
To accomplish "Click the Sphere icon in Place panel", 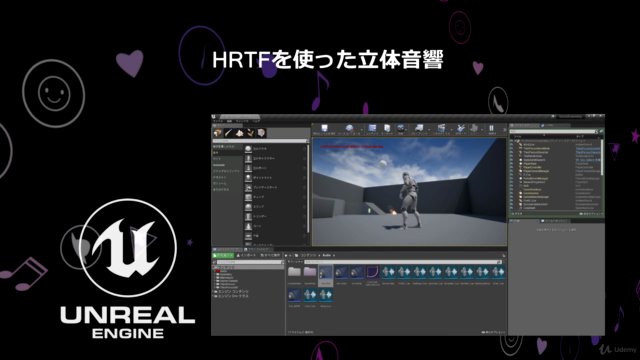I will 248,207.
